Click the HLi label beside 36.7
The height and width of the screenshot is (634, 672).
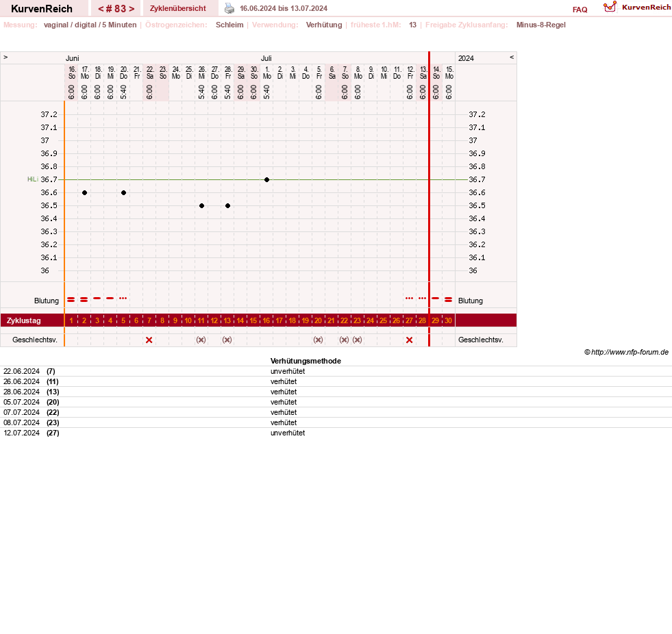[x=33, y=179]
